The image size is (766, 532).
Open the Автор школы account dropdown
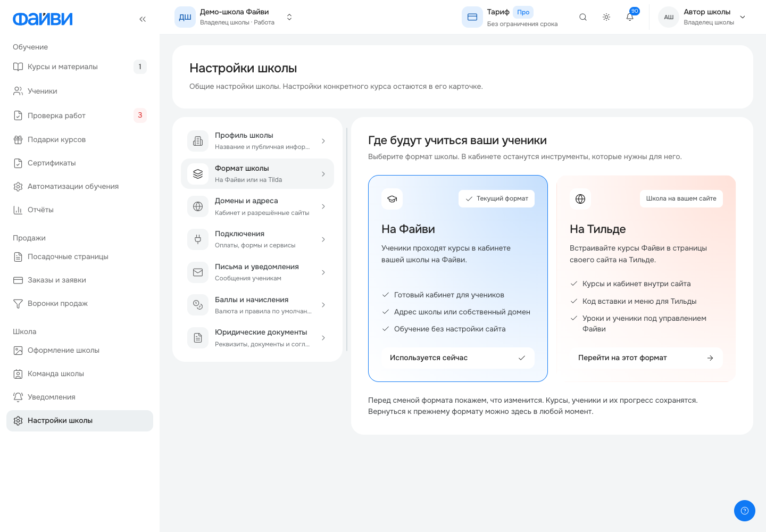743,17
